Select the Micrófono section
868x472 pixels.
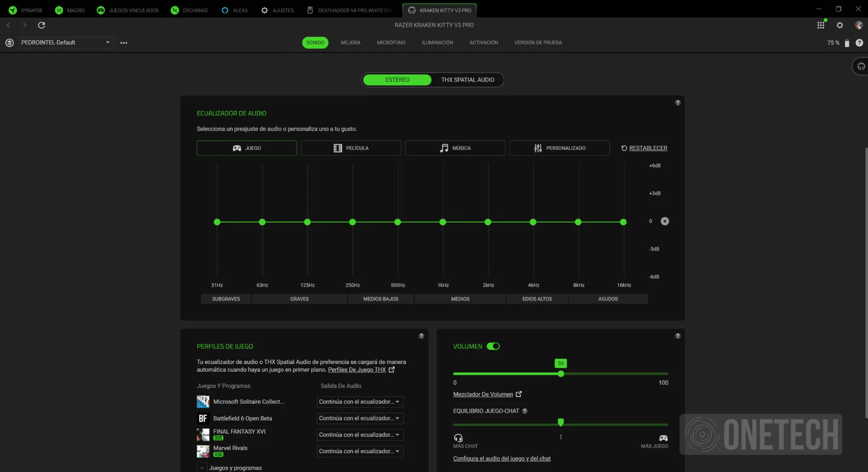pos(391,43)
